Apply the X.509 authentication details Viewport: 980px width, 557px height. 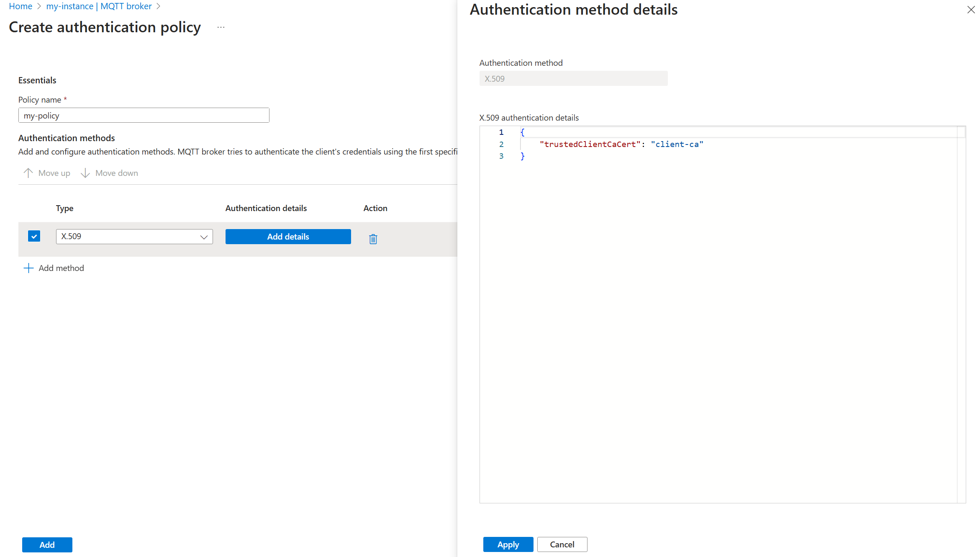point(508,544)
